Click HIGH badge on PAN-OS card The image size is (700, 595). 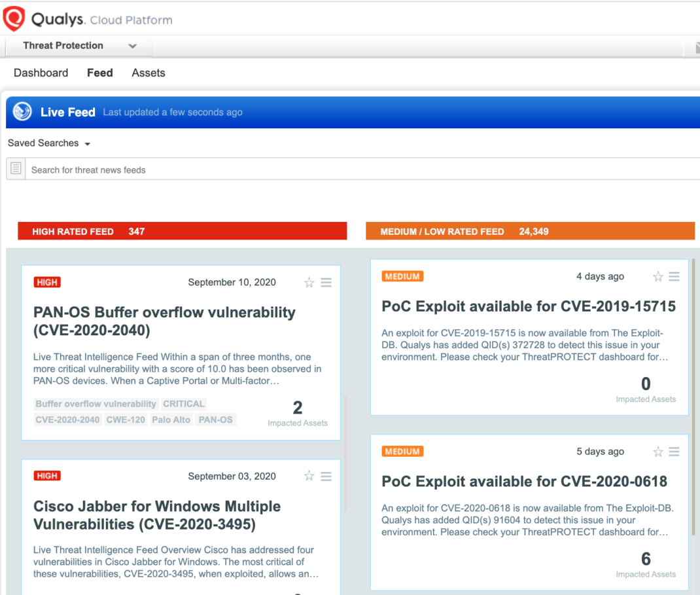click(x=47, y=282)
